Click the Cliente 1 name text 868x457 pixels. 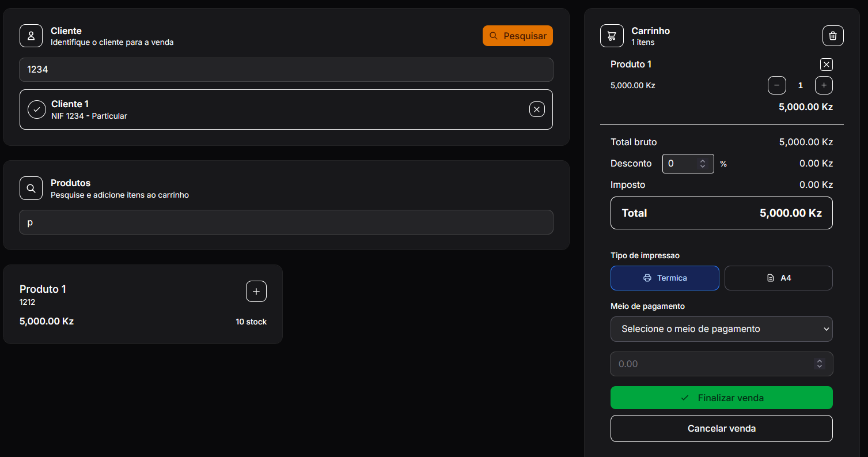click(70, 104)
